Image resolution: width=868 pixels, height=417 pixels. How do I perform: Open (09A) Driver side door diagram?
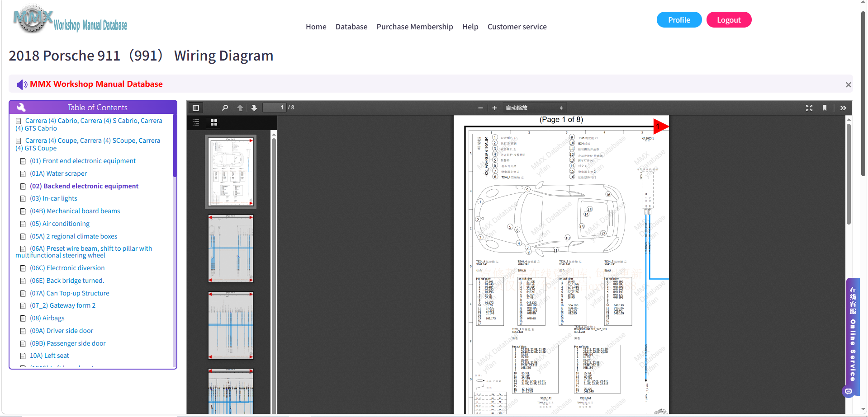point(62,331)
